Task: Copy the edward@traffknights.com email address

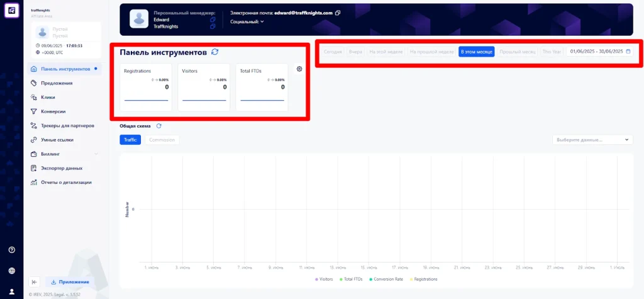Action: pos(338,13)
